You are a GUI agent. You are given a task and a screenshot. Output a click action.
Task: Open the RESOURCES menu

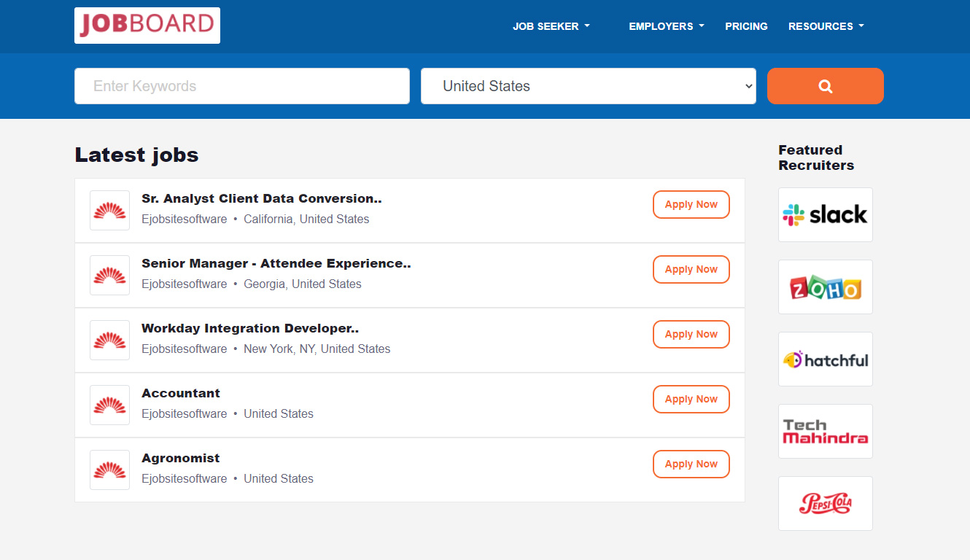point(825,26)
